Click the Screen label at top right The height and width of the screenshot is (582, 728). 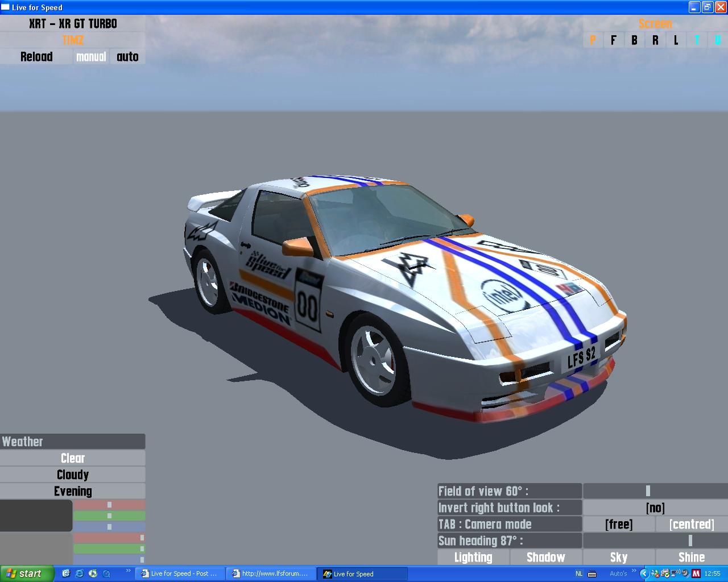pyautogui.click(x=655, y=24)
